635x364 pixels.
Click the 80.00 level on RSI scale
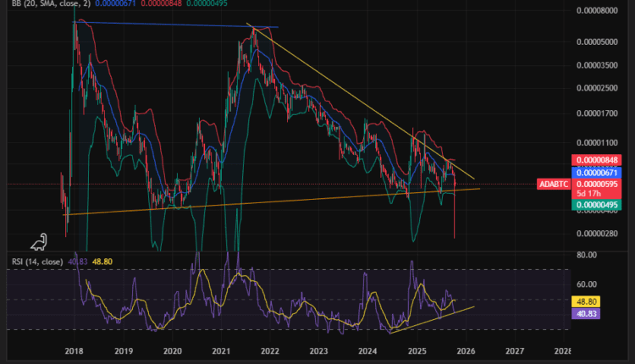(x=588, y=254)
